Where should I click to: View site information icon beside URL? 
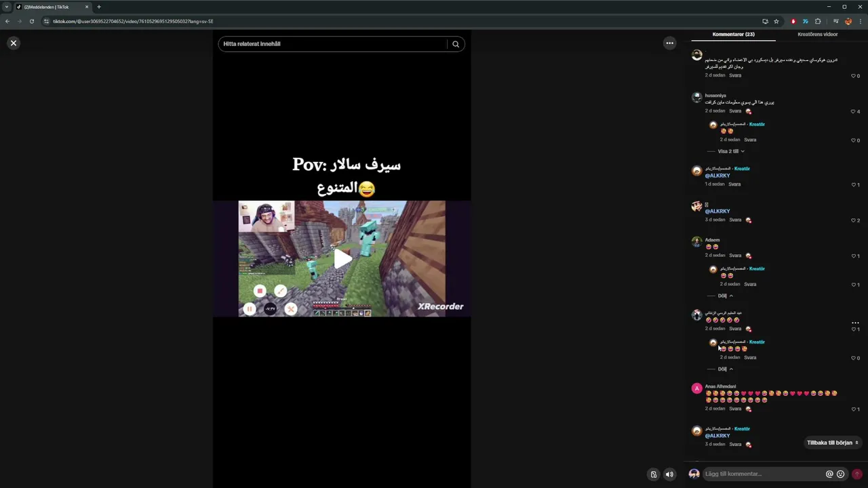(46, 21)
